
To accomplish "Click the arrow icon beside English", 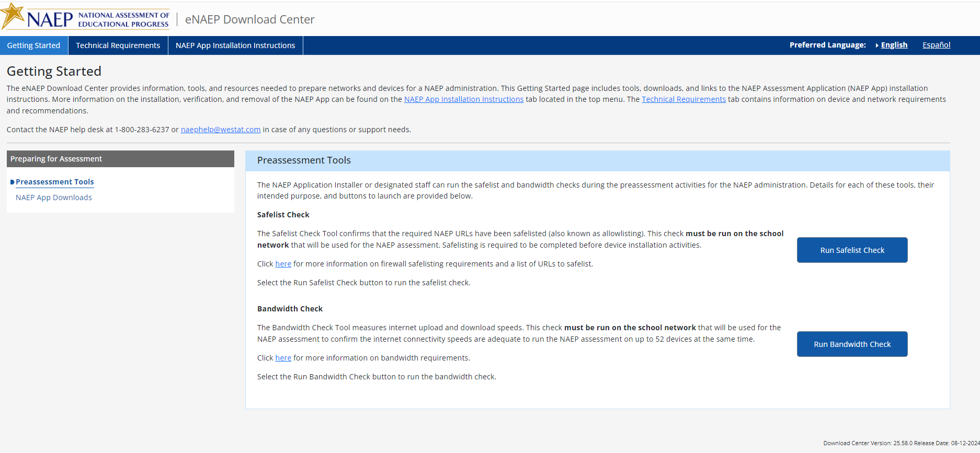I will (x=876, y=45).
